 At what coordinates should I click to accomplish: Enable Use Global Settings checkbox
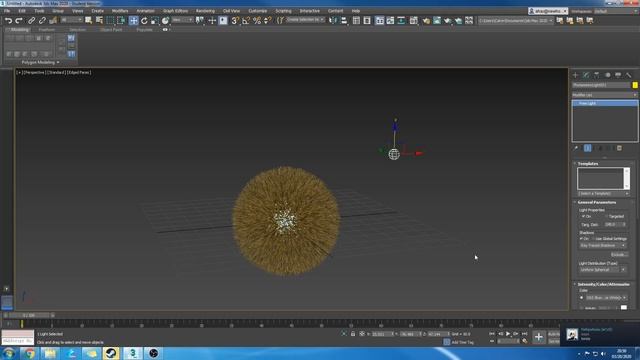coord(593,239)
